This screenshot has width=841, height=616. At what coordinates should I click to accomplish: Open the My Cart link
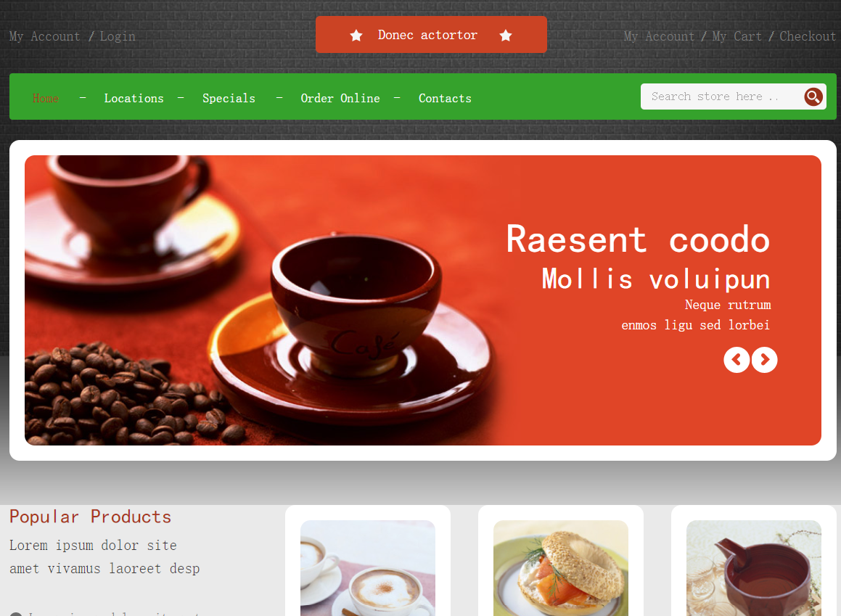click(x=737, y=36)
